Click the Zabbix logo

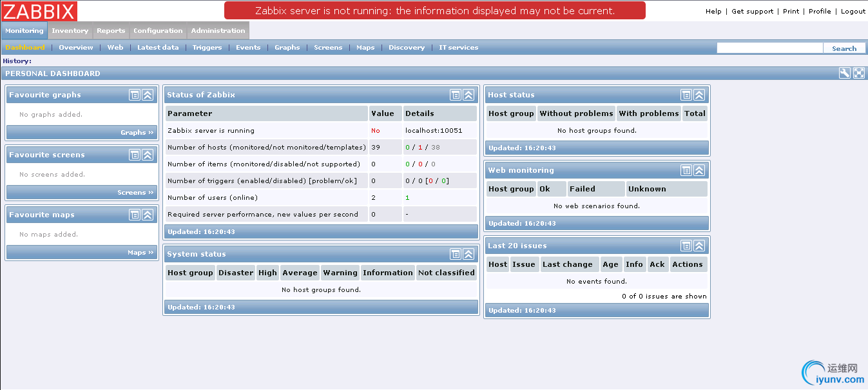pos(39,11)
